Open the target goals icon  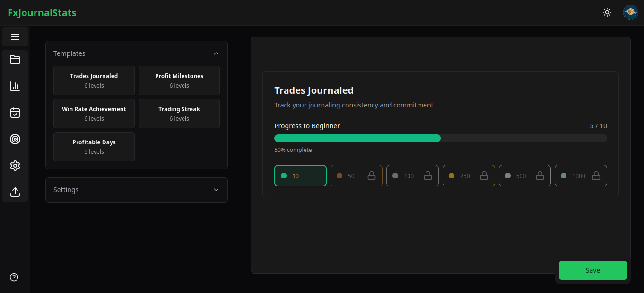(x=15, y=139)
